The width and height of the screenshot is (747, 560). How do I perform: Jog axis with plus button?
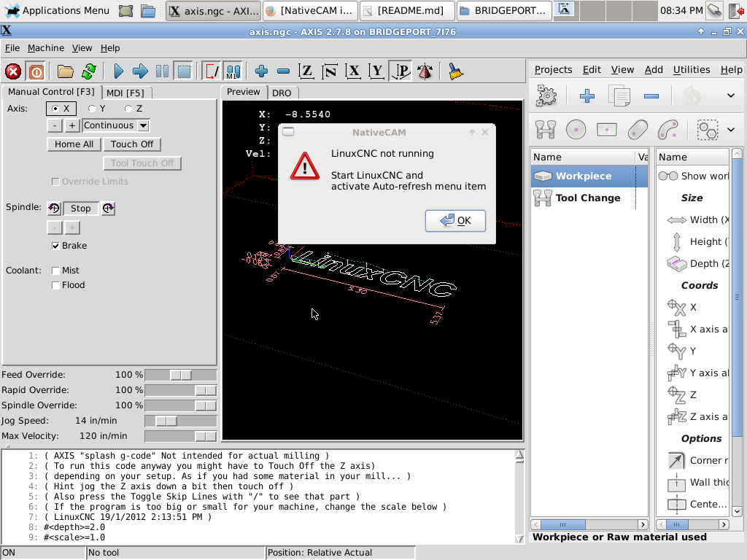point(72,125)
